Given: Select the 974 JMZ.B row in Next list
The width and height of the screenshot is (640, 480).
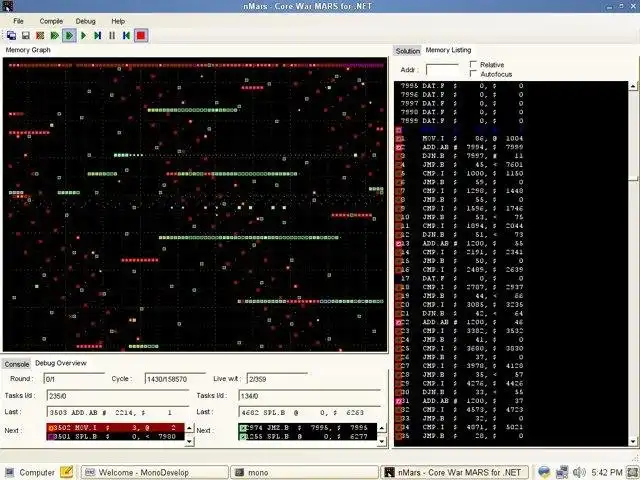Looking at the screenshot, I should point(308,428).
